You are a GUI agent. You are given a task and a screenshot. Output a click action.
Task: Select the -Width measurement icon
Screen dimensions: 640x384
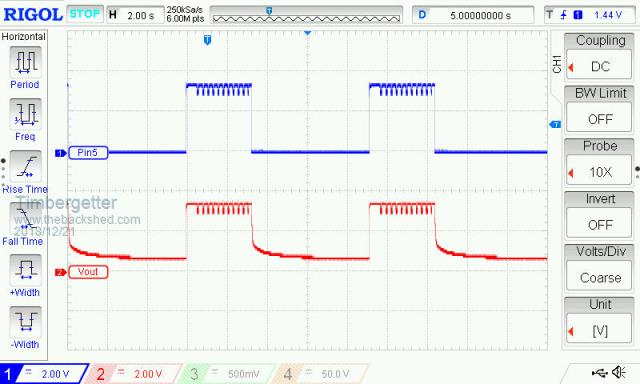(25, 322)
